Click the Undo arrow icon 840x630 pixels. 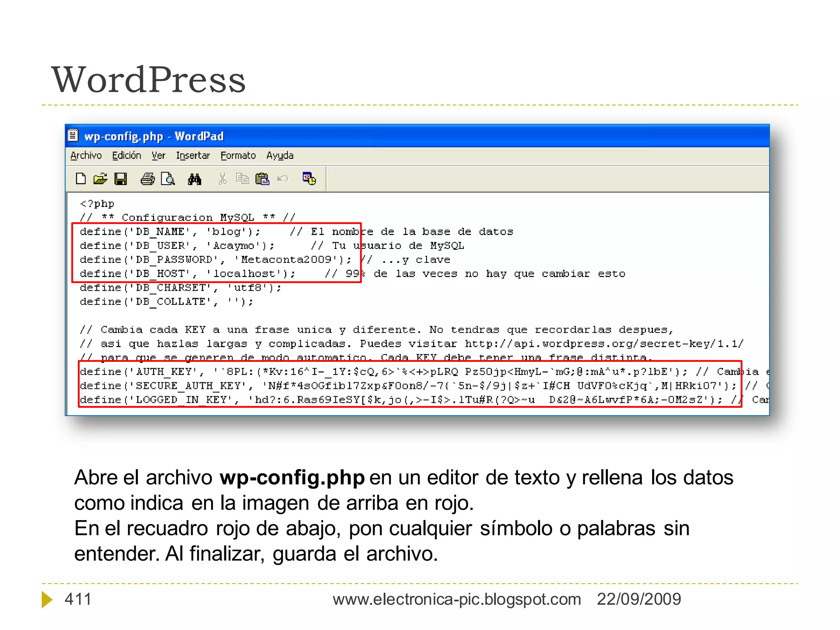pos(283,179)
